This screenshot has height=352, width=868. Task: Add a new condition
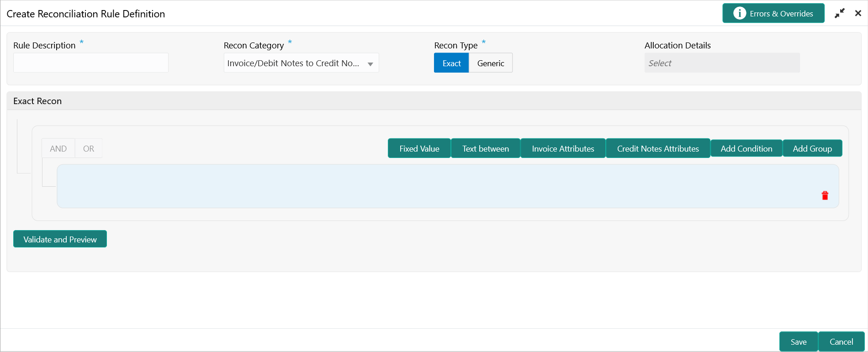point(746,148)
